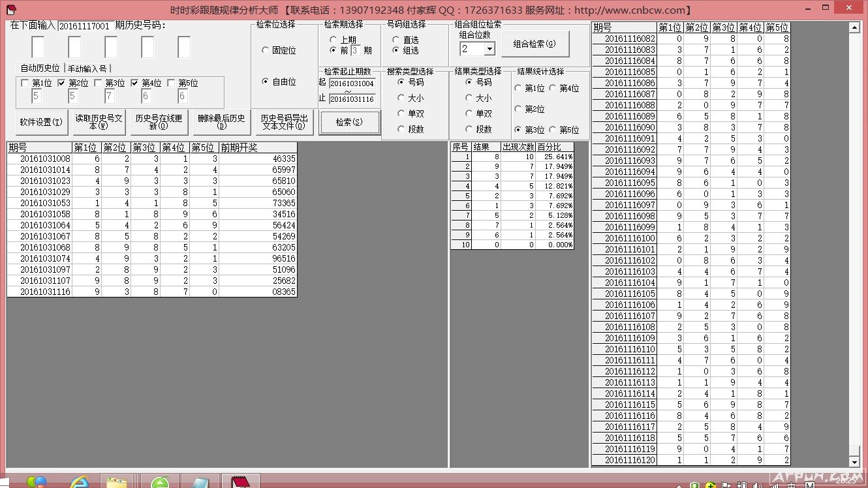
Task: Untick the 第2位 checkbox
Action: coord(61,83)
